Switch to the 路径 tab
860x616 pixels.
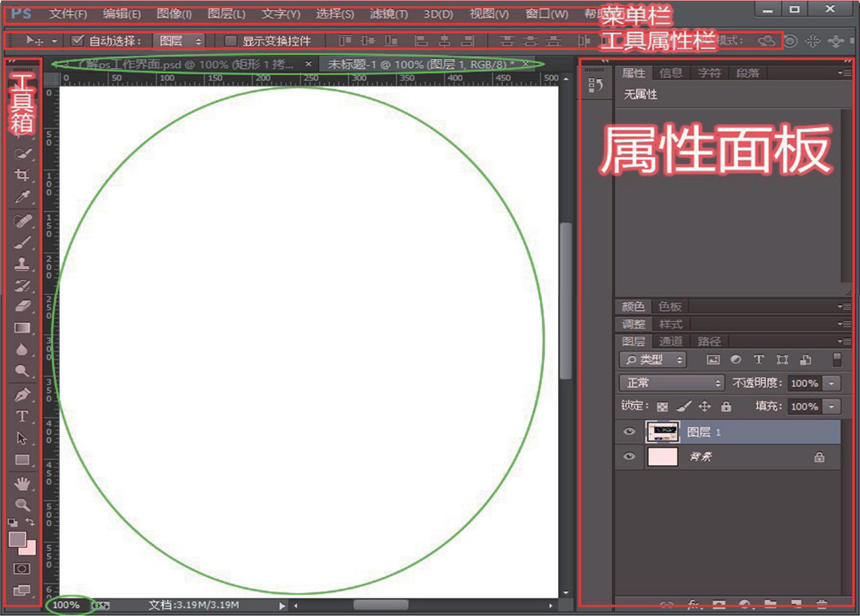pyautogui.click(x=709, y=341)
